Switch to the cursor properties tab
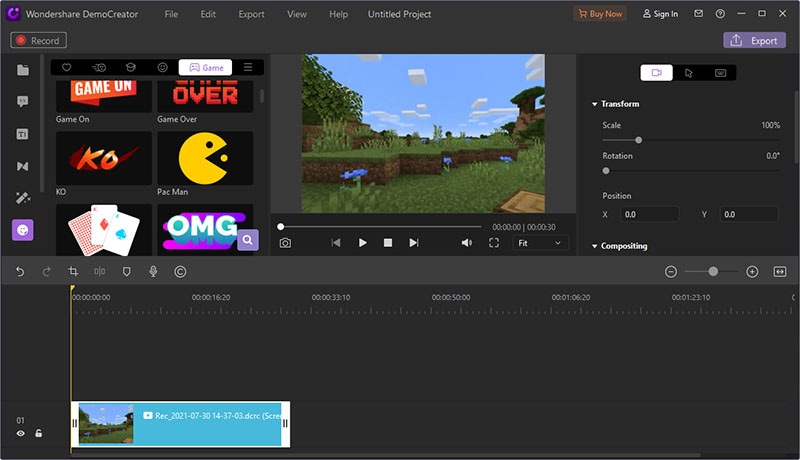This screenshot has height=460, width=800. (688, 72)
